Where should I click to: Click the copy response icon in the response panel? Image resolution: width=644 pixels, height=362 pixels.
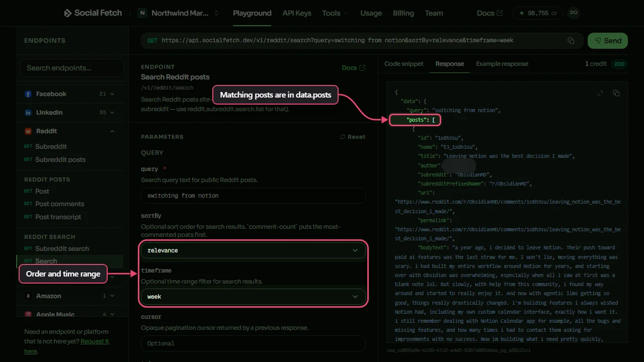point(616,93)
